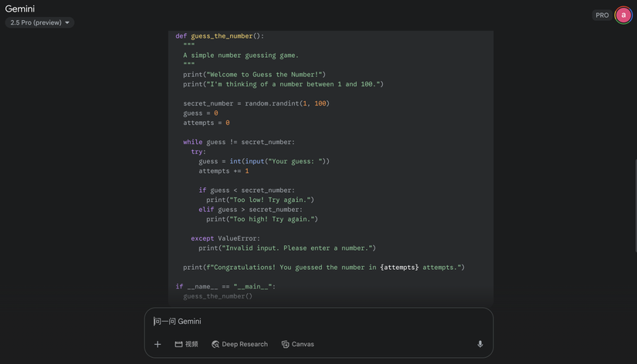637x364 pixels.
Task: Focus the 问一问 Gemini prompt field
Action: pyautogui.click(x=318, y=322)
